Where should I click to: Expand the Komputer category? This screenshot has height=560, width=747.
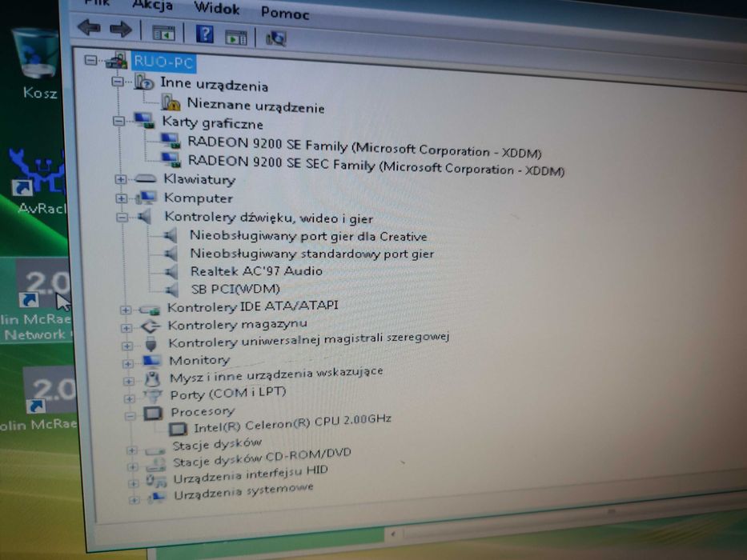pyautogui.click(x=122, y=198)
